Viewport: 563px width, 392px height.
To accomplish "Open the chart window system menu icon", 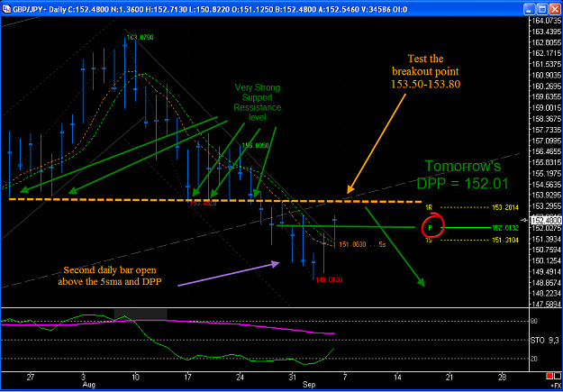I will (x=5, y=9).
